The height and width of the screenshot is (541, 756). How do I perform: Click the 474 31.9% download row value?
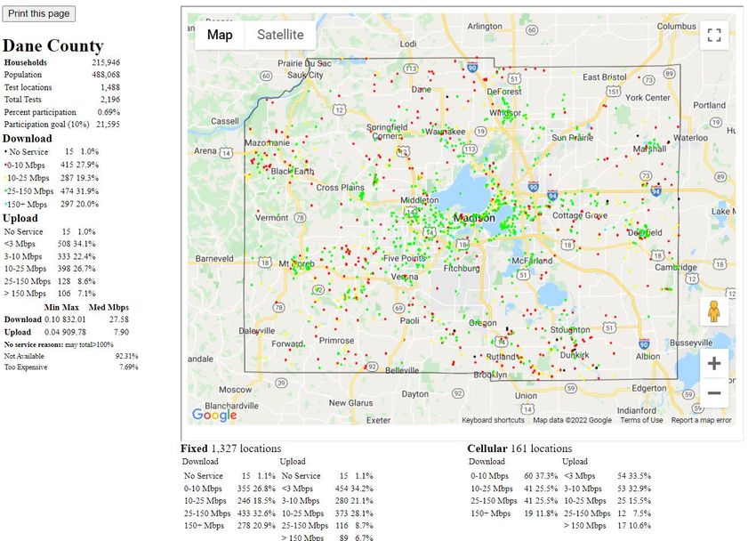click(x=79, y=191)
